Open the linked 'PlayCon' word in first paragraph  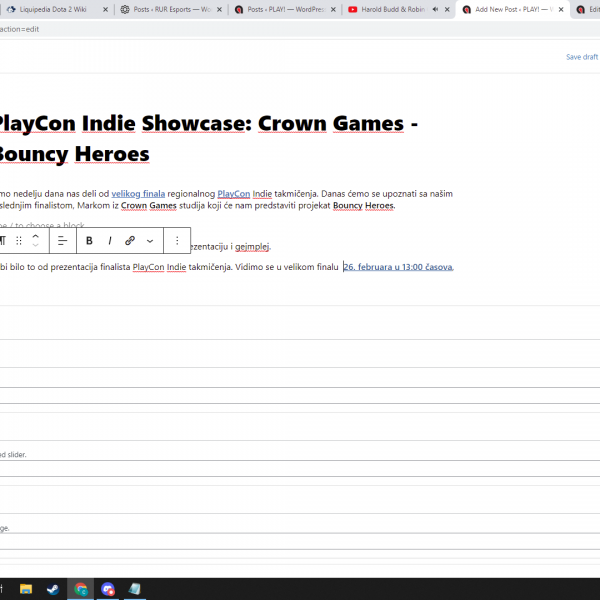tap(233, 194)
